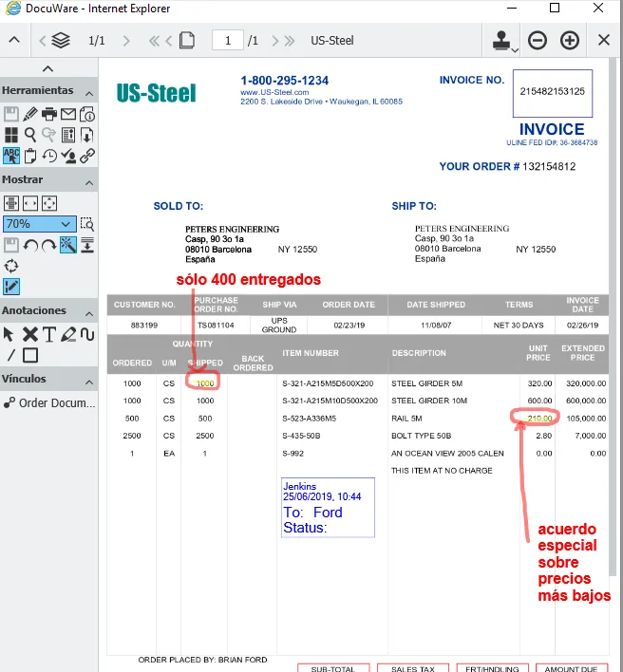Viewport: 623px width, 672px height.
Task: Go to the previous document arrow before layers icon
Action: tap(42, 41)
